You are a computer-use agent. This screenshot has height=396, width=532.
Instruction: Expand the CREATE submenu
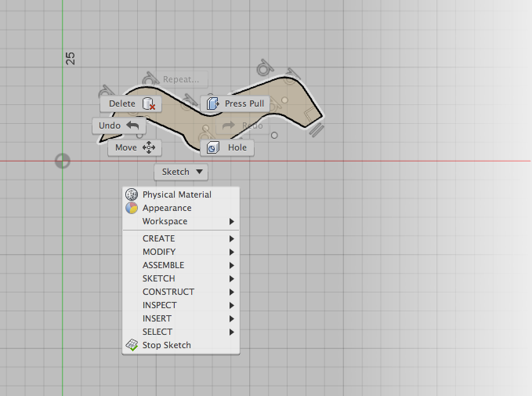[x=181, y=238]
